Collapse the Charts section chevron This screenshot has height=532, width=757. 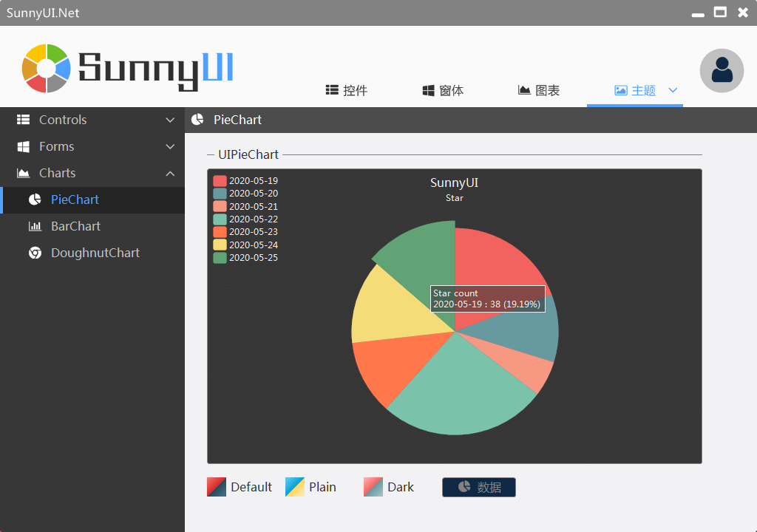tap(170, 174)
